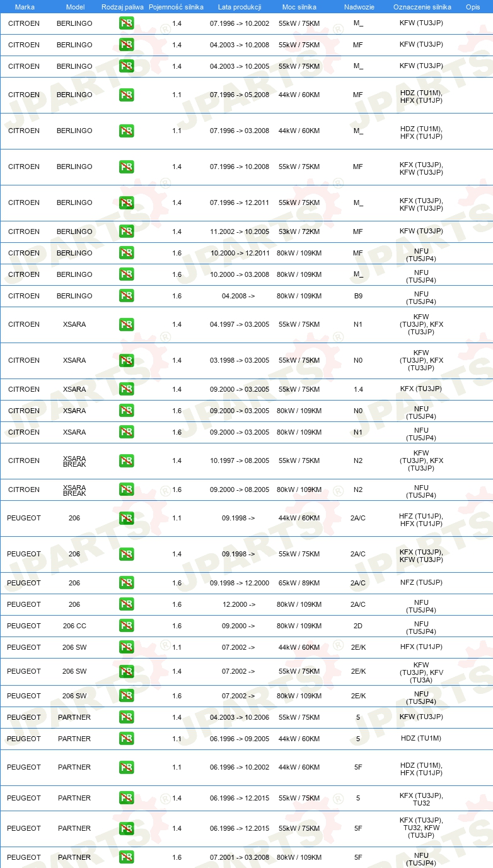Select fuel icon for Peugeot 206 12.2000 -> row
This screenshot has width=493, height=868.
(127, 604)
